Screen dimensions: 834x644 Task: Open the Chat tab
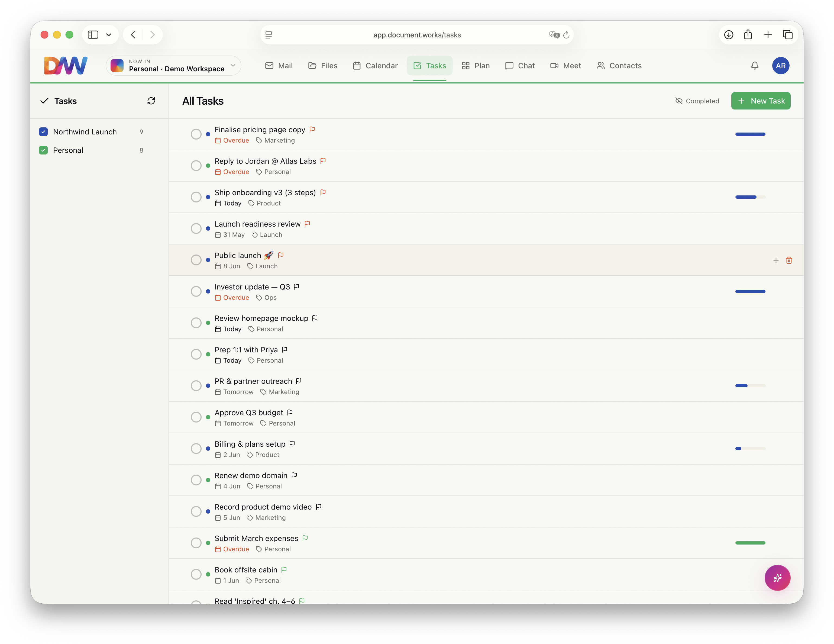point(520,66)
